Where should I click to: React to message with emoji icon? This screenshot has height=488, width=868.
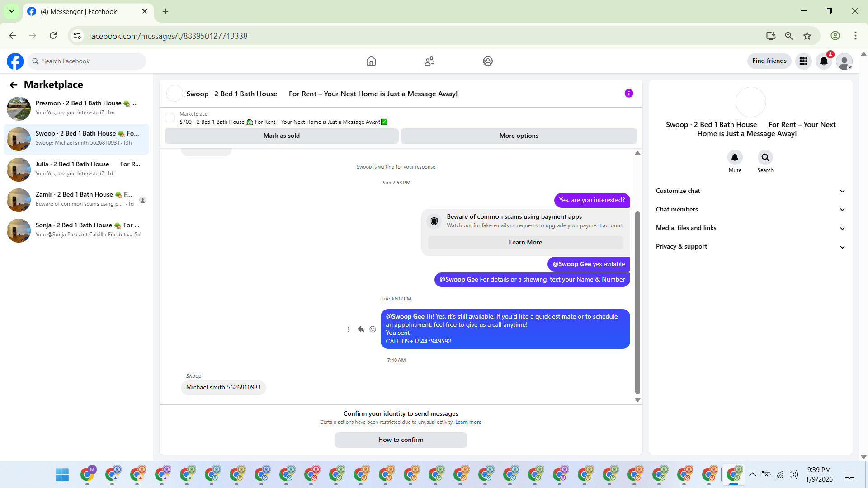(373, 329)
